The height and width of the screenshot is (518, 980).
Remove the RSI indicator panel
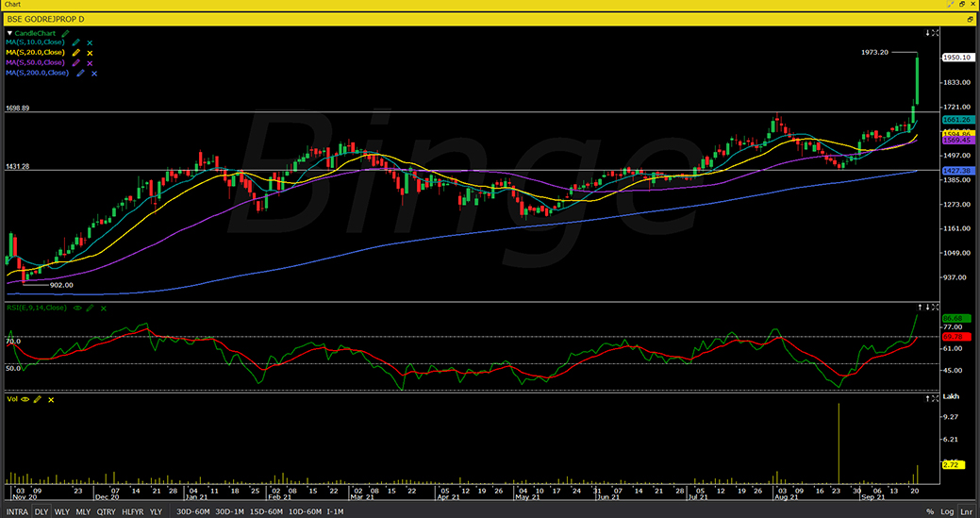104,308
